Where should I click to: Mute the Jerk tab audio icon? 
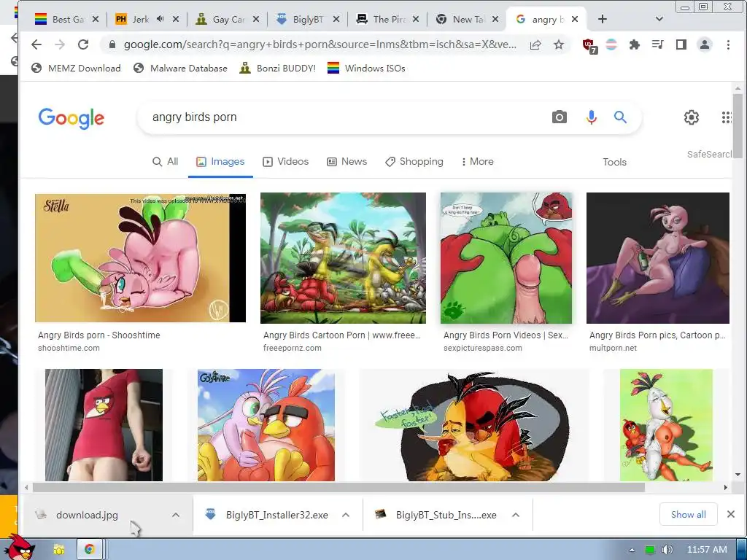click(x=160, y=19)
